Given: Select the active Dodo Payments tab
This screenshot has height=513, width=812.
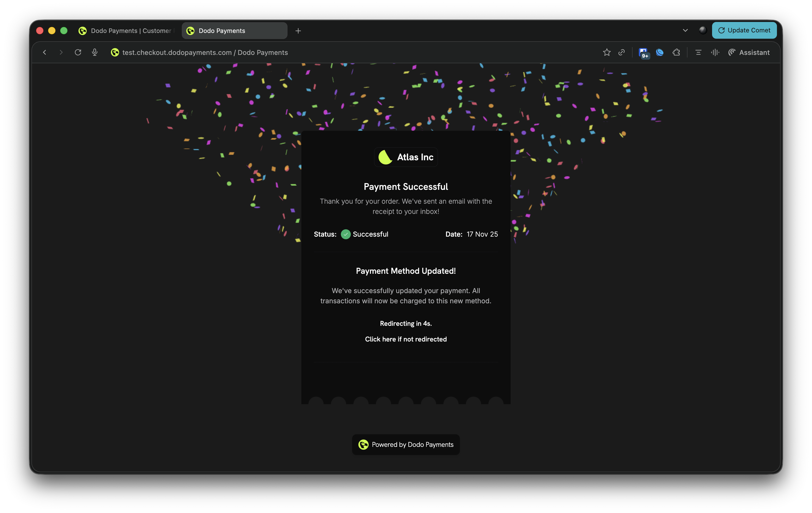Looking at the screenshot, I should [234, 30].
